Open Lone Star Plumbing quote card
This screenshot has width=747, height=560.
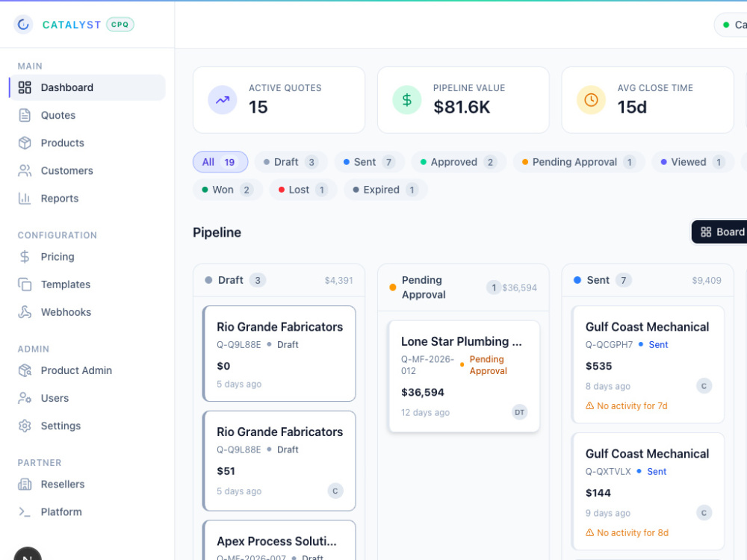[464, 376]
